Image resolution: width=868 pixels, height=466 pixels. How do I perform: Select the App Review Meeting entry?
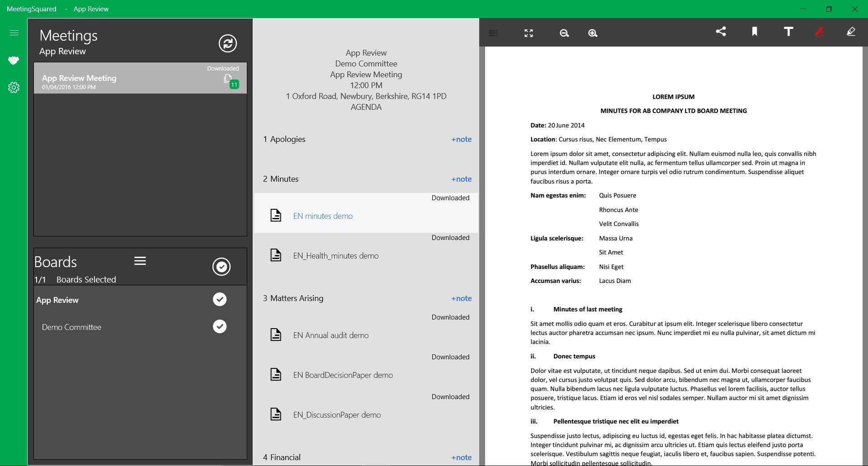[x=140, y=78]
